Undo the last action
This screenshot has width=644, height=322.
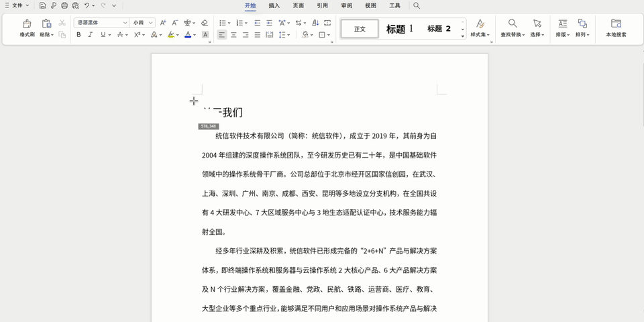(x=87, y=5)
